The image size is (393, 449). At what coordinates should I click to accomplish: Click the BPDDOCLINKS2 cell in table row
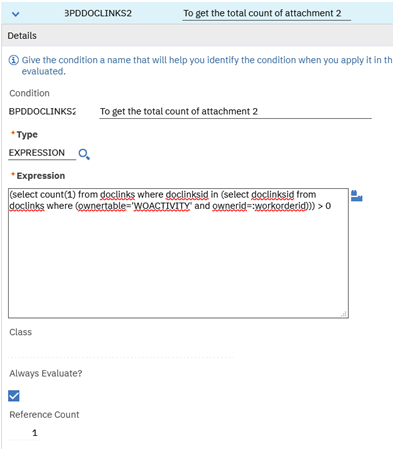pos(98,13)
